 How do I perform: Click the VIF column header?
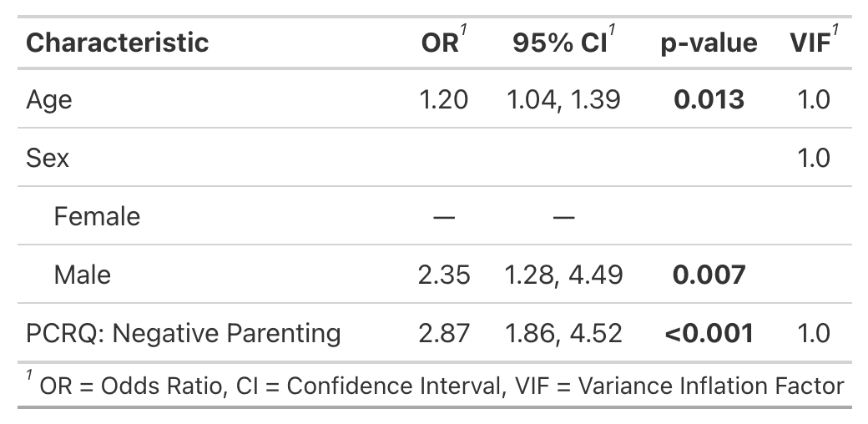click(x=809, y=43)
